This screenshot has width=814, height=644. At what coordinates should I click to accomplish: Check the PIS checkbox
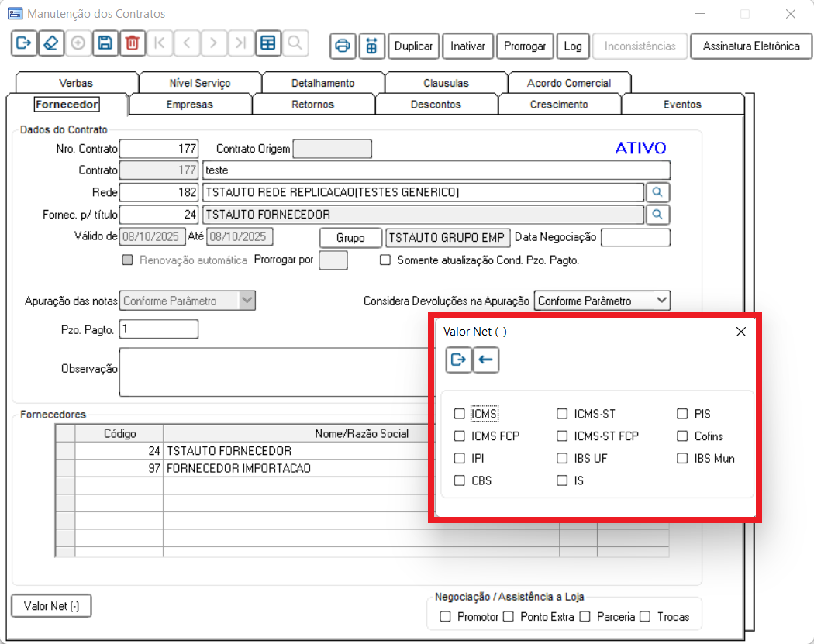click(x=682, y=414)
